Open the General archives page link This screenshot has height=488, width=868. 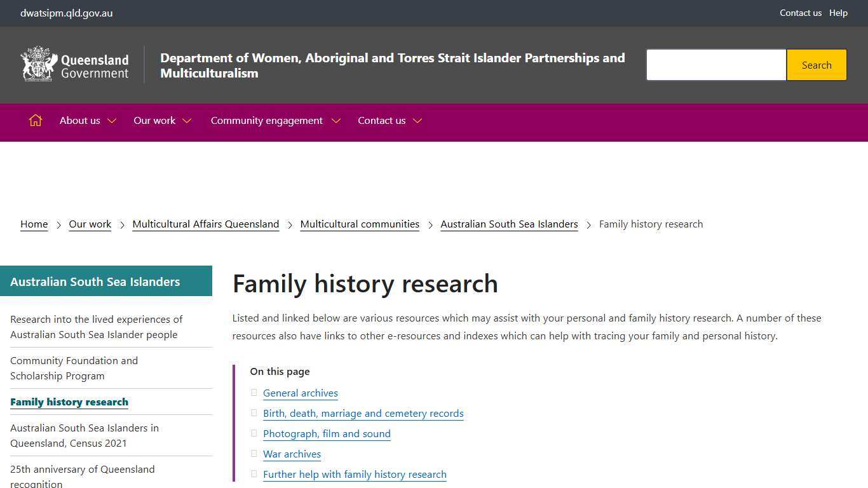coord(300,393)
